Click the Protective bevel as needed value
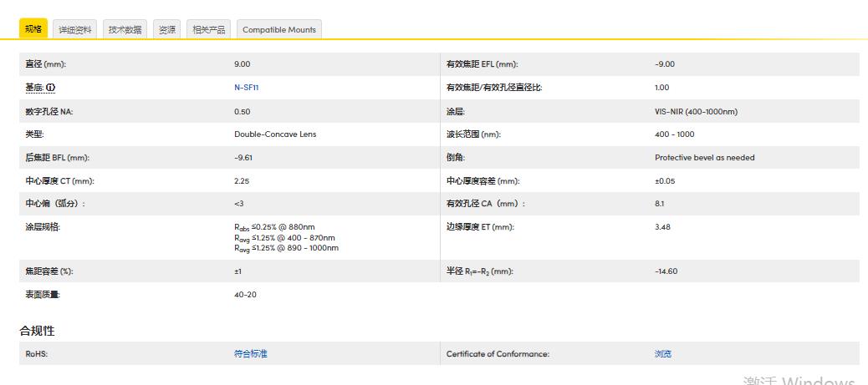The image size is (868, 385). click(704, 158)
